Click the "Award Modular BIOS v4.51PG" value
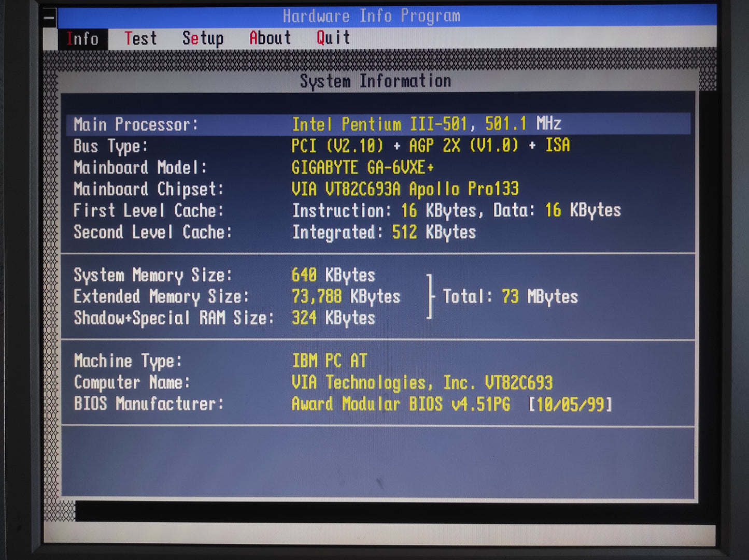The width and height of the screenshot is (749, 560). coord(401,404)
